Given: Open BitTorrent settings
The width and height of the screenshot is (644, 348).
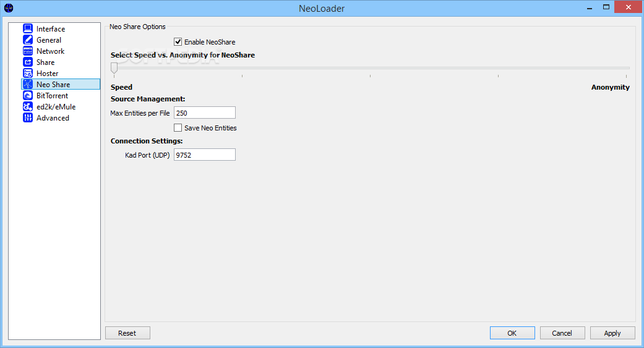Looking at the screenshot, I should (x=52, y=95).
